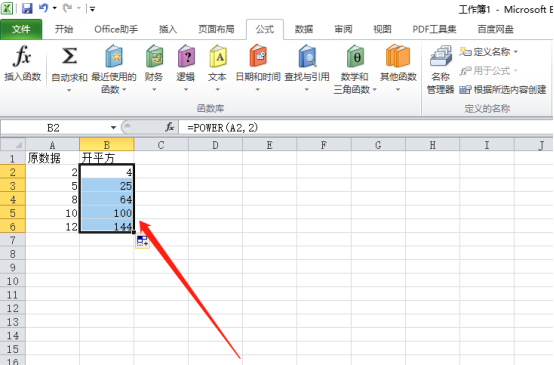The width and height of the screenshot is (554, 365).
Task: Switch to the Insert (插入) tab
Action: (x=168, y=29)
